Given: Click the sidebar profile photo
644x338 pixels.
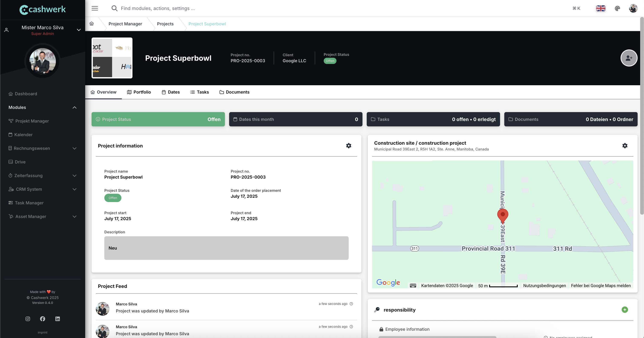Looking at the screenshot, I should (x=43, y=61).
